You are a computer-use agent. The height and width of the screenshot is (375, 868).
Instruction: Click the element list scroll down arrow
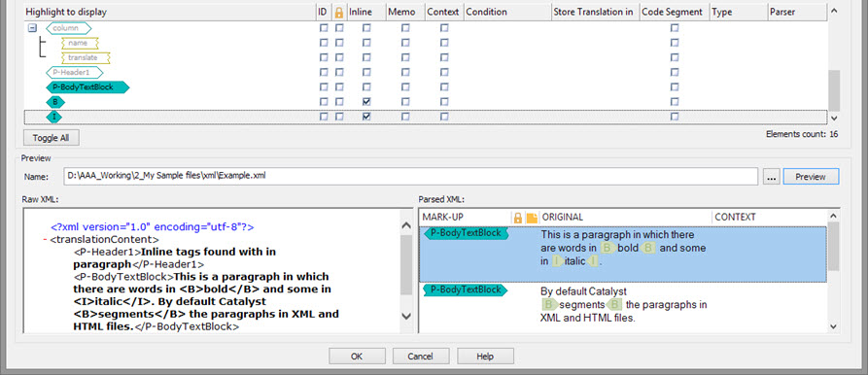point(834,118)
